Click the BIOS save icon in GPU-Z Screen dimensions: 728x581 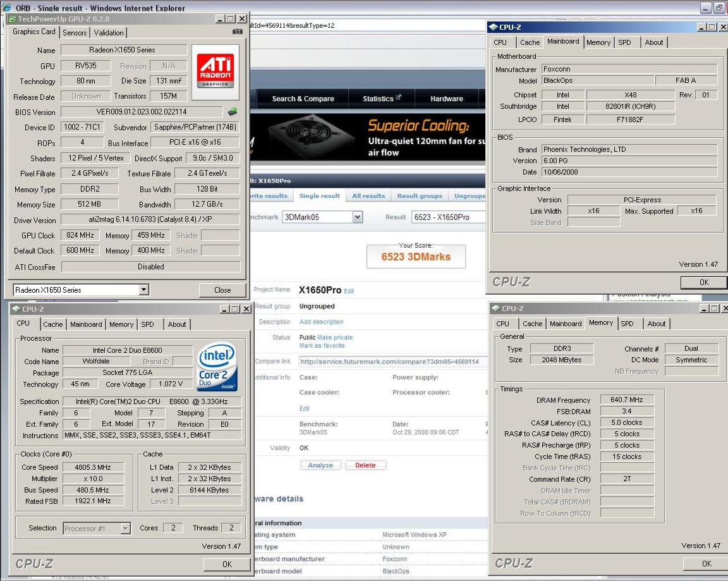233,111
